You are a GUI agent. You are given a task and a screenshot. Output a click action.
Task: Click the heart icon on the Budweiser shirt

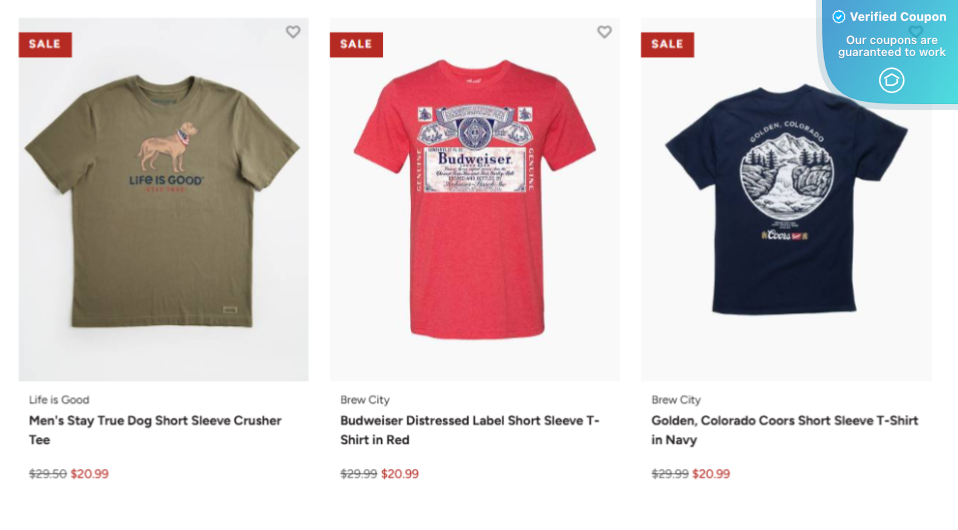pos(604,32)
